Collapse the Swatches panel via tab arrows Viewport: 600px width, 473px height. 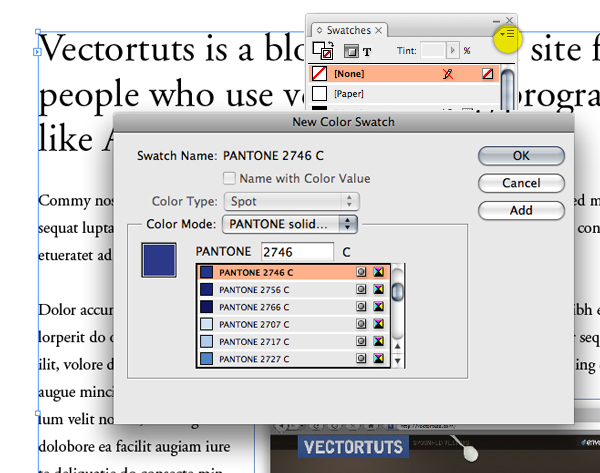(320, 30)
